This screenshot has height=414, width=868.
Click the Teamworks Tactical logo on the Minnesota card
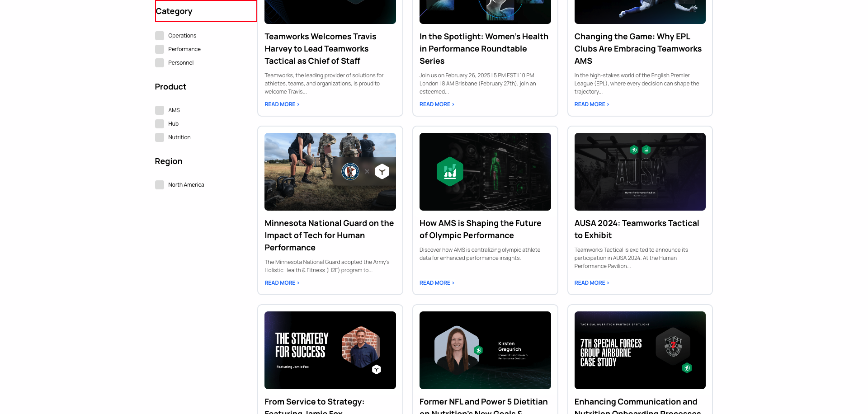point(382,172)
